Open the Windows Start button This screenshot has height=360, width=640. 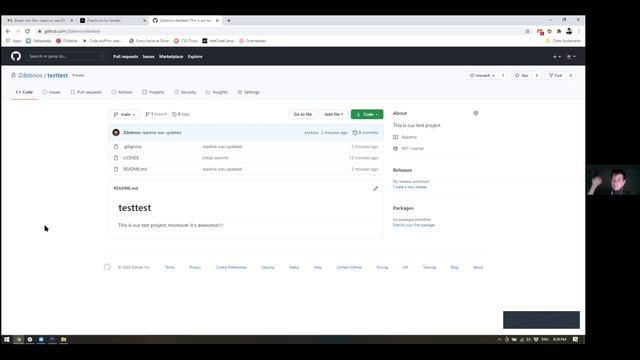coord(7,340)
